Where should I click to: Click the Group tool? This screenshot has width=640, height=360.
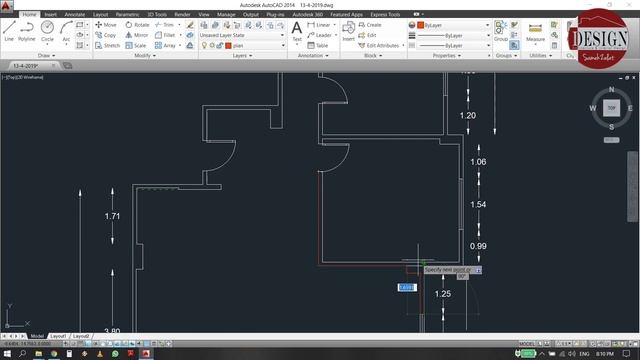click(x=500, y=31)
